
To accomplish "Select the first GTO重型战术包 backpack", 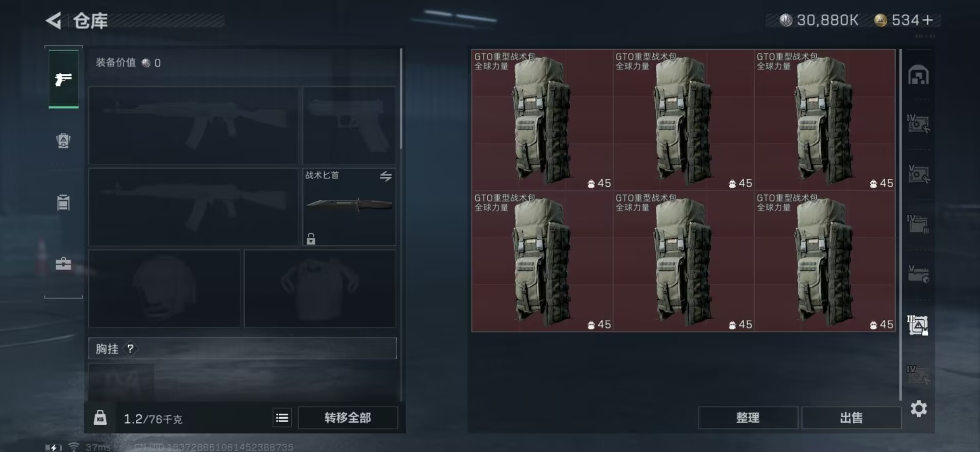I will pyautogui.click(x=542, y=120).
